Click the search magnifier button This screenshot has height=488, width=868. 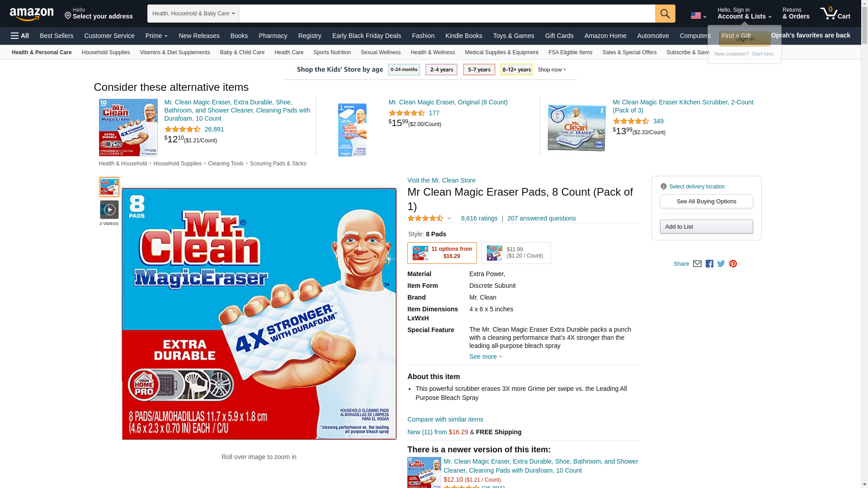[x=665, y=14]
